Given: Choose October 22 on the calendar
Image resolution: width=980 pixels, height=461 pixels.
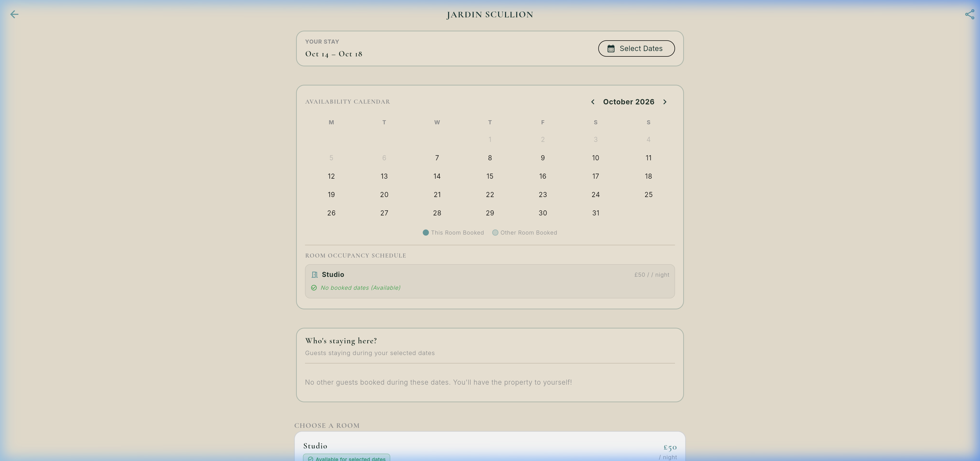Looking at the screenshot, I should tap(490, 195).
